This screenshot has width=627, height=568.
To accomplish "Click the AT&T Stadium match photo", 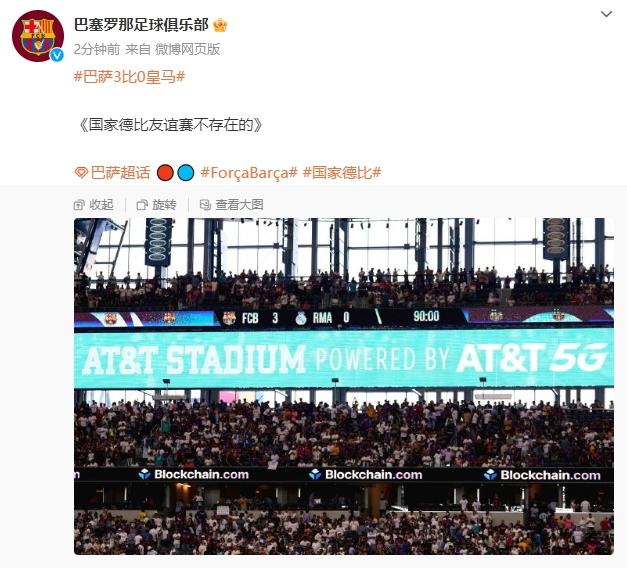I will (344, 386).
